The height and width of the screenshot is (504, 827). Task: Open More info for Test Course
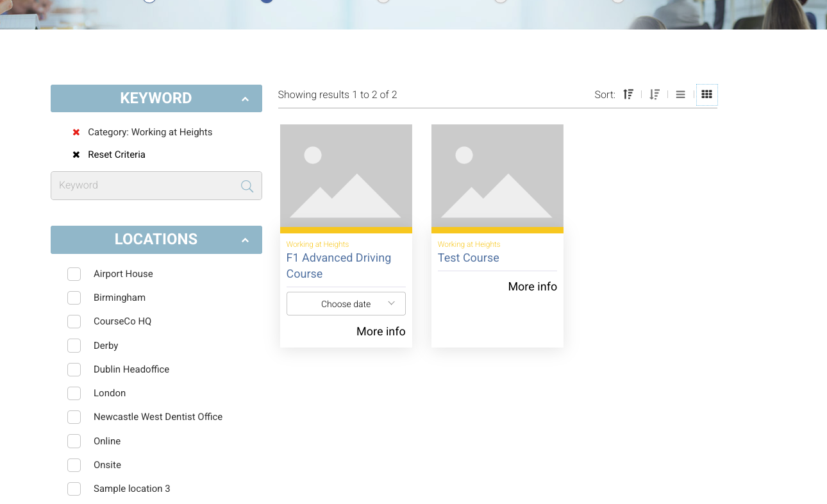[x=532, y=287]
